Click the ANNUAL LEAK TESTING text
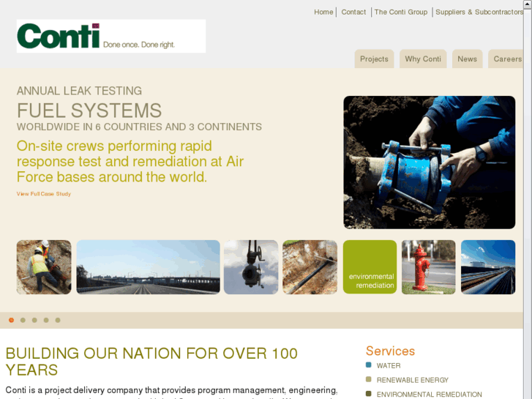This screenshot has width=532, height=399. [79, 91]
